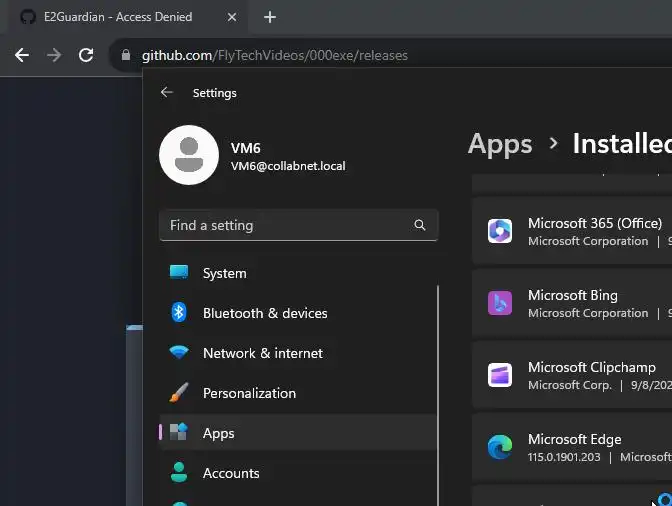Click the Bluetooth icon in sidebar
The height and width of the screenshot is (506, 672).
pyautogui.click(x=179, y=312)
